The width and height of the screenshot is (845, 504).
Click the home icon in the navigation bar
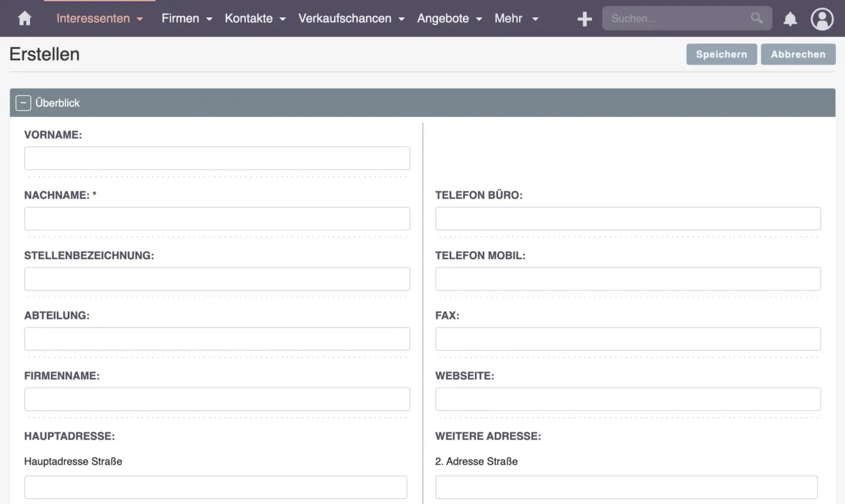coord(24,19)
